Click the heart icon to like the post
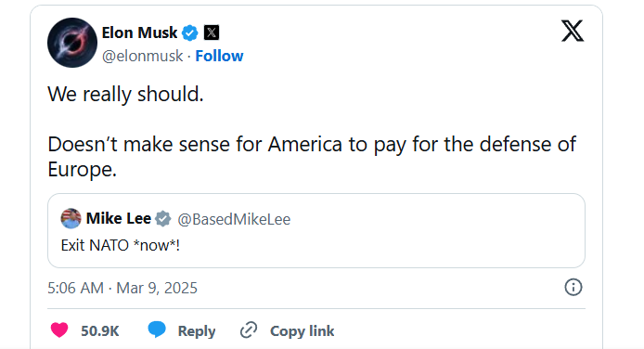The width and height of the screenshot is (644, 349). point(59,330)
